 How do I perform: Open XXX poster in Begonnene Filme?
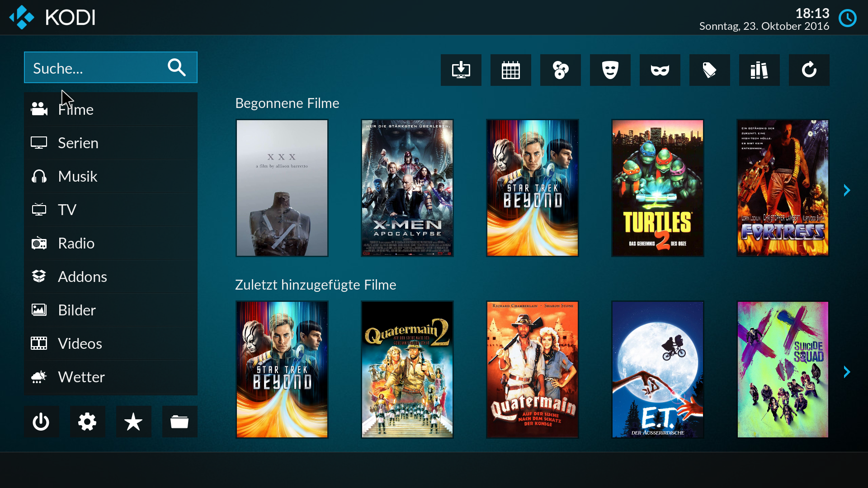pyautogui.click(x=282, y=188)
